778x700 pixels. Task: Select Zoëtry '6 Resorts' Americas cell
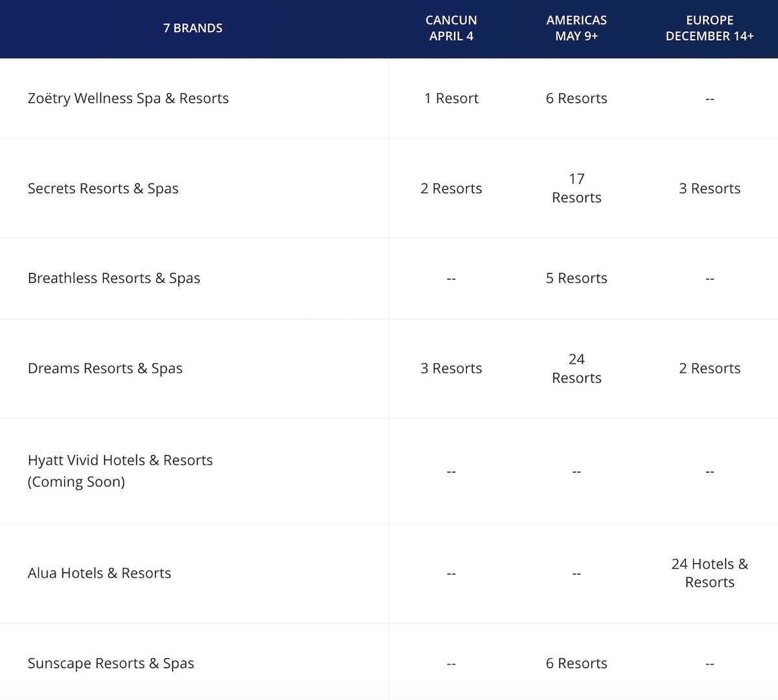coord(576,99)
